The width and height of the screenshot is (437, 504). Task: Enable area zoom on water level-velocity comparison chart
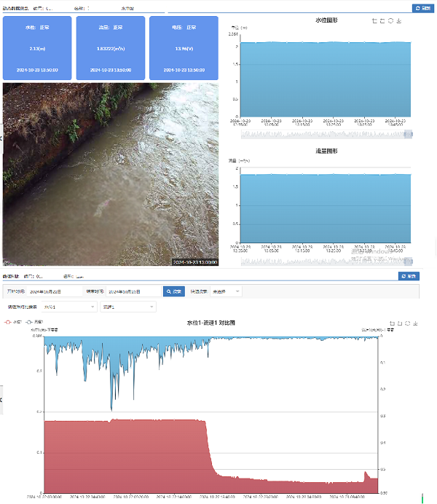point(393,322)
